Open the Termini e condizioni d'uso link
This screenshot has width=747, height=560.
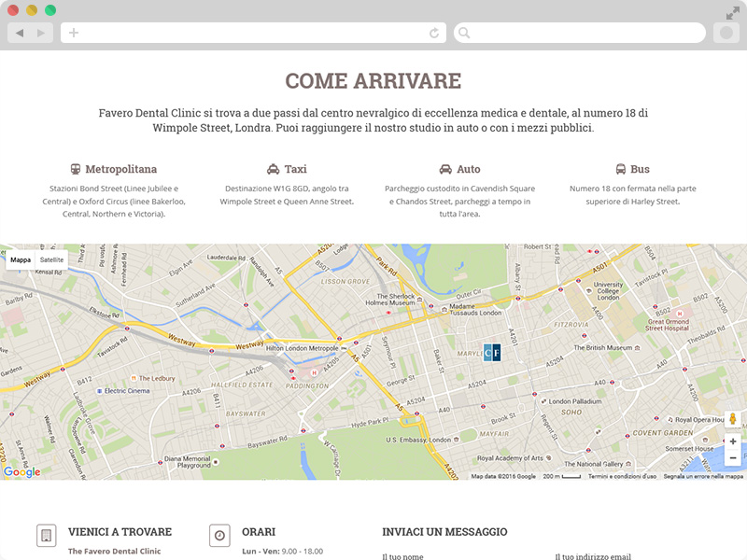622,476
